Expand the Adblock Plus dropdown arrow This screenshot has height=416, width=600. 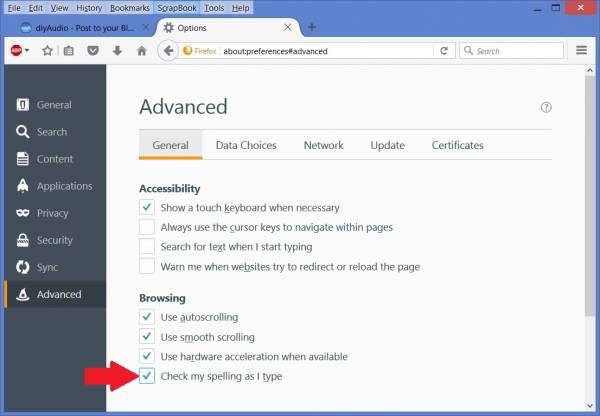pyautogui.click(x=27, y=51)
